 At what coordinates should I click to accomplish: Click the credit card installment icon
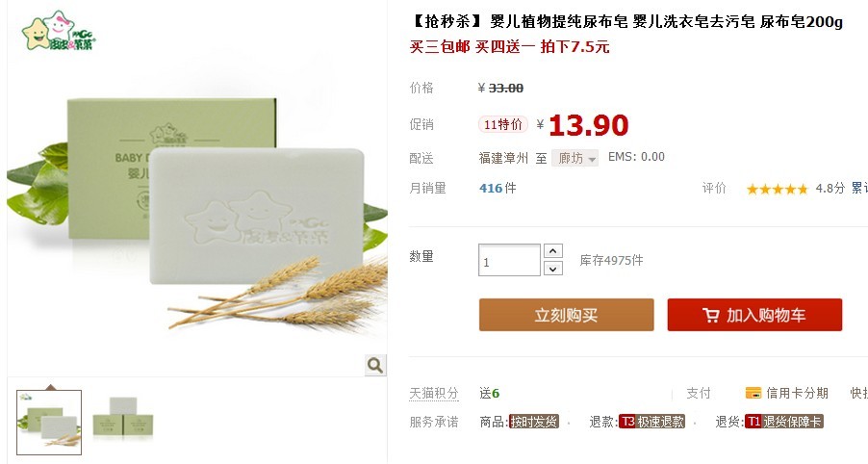753,393
